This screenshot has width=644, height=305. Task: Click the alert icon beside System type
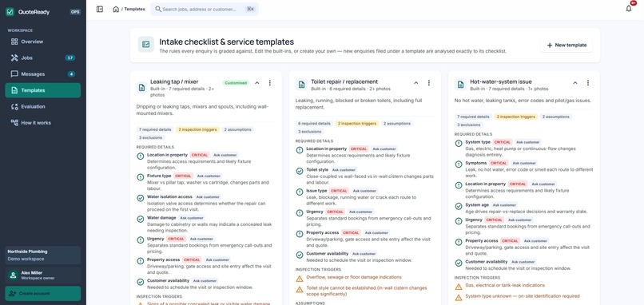click(459, 143)
